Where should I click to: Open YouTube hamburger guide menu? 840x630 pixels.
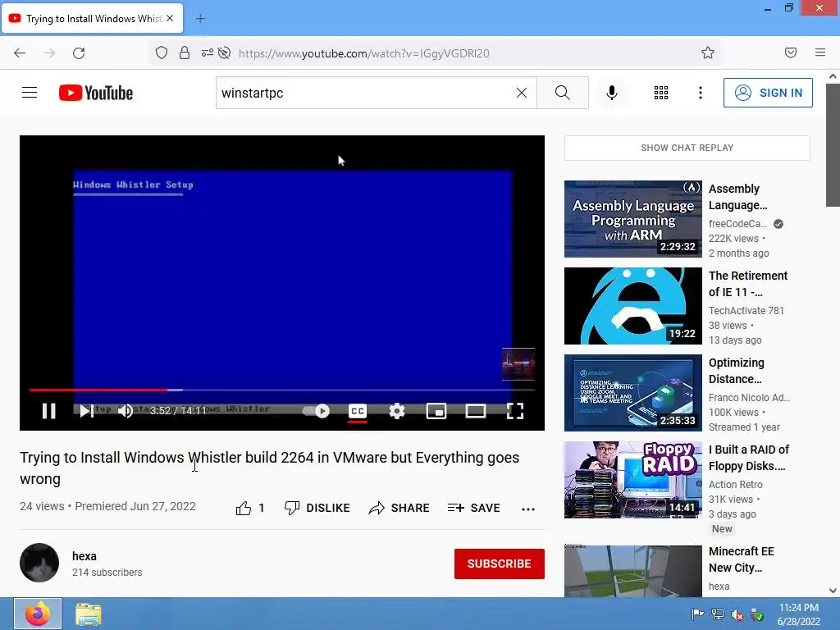(30, 93)
